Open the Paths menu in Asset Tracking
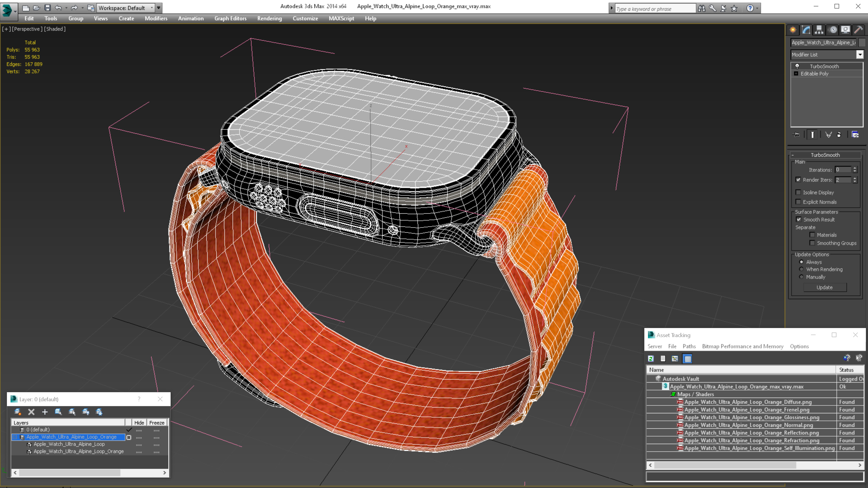Image resolution: width=868 pixels, height=488 pixels. point(689,346)
